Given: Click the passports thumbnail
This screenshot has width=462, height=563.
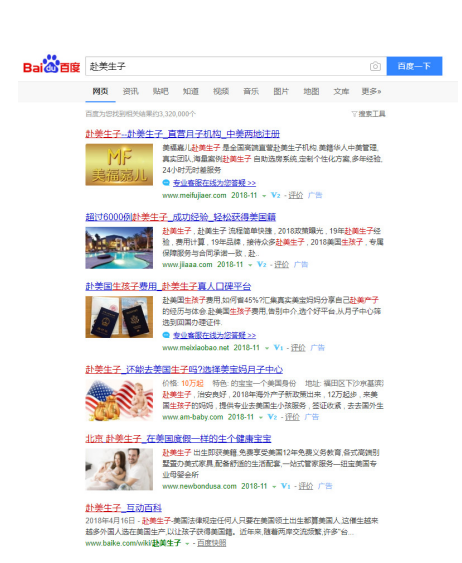Looking at the screenshot, I should coord(119,317).
